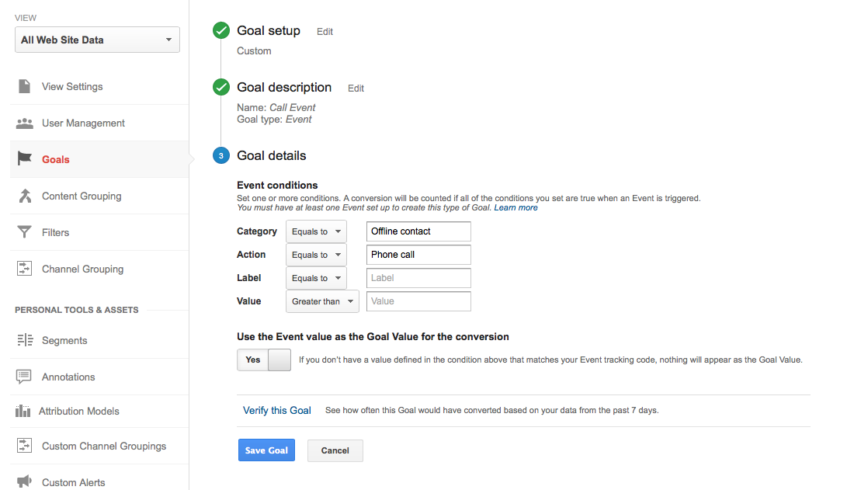Click the Goal description heading
Image resolution: width=868 pixels, height=490 pixels.
click(284, 87)
